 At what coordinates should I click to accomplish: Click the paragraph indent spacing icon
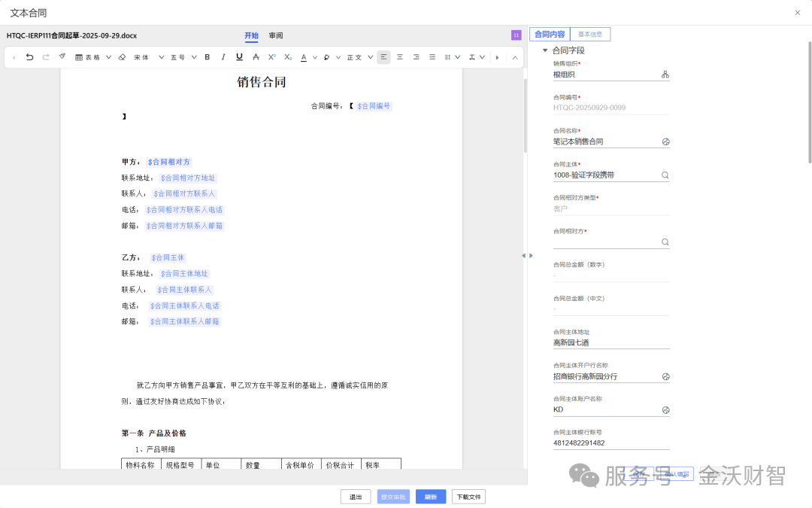coord(471,57)
